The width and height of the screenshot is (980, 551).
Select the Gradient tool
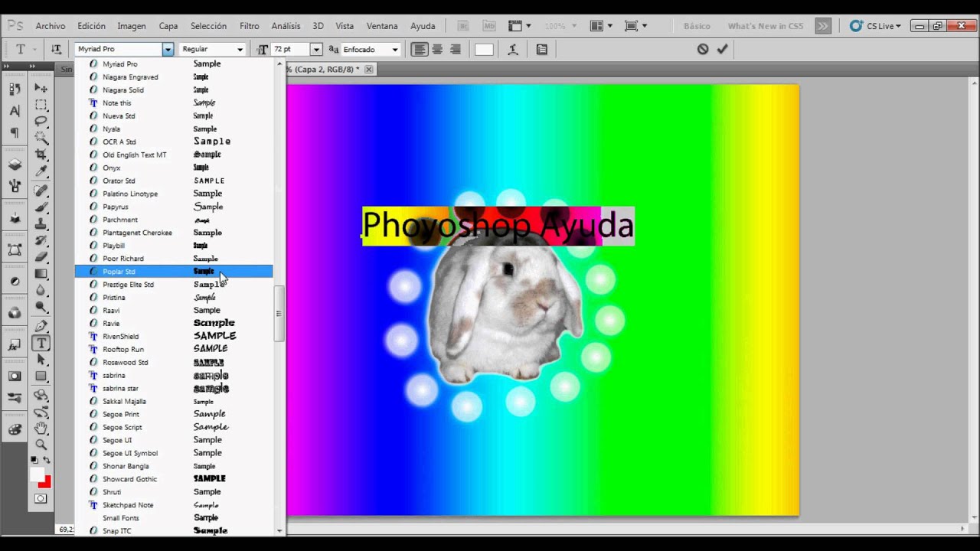(x=41, y=274)
